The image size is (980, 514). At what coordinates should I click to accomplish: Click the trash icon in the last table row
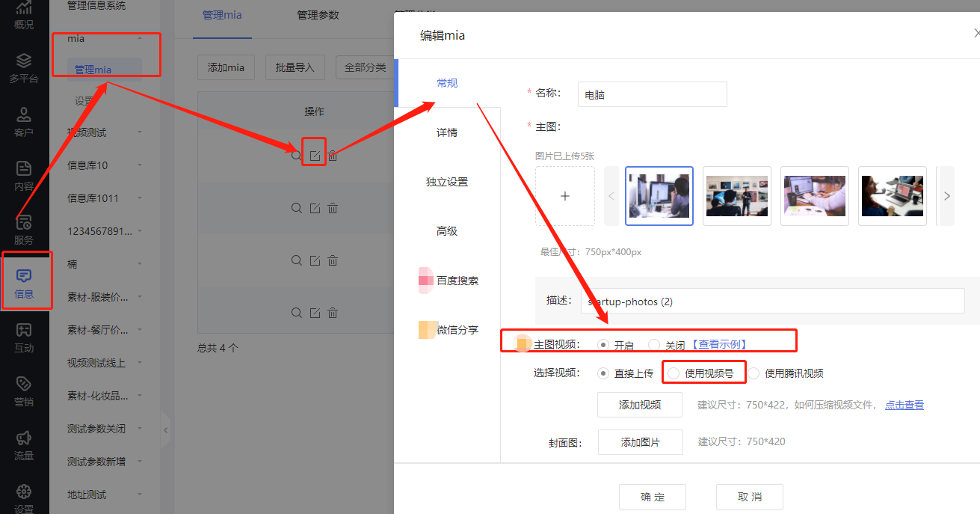(x=333, y=313)
